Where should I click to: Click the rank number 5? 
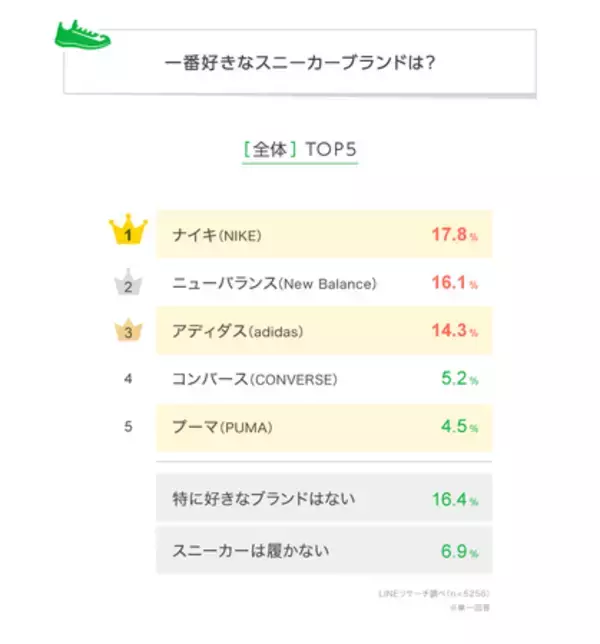pyautogui.click(x=128, y=427)
